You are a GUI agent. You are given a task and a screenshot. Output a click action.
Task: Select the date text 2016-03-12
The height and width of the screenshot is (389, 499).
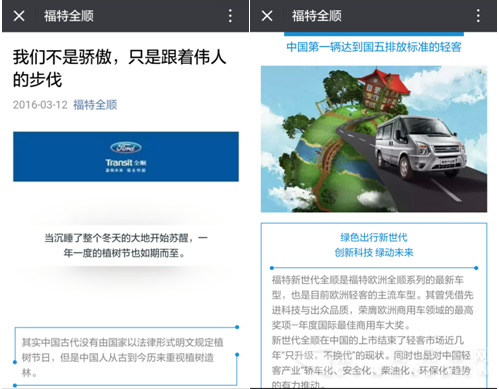tap(40, 105)
